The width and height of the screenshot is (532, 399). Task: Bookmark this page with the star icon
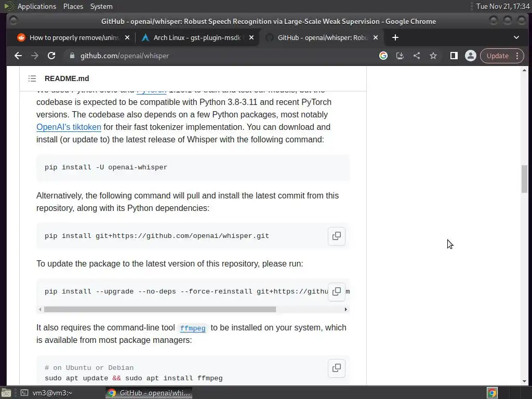coord(433,56)
